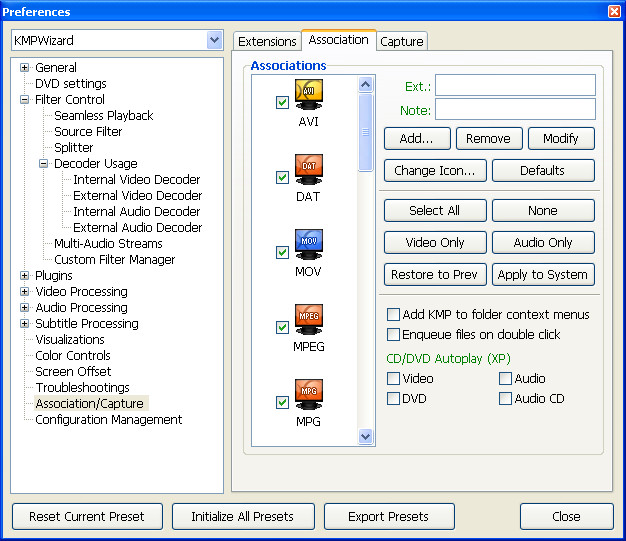626x541 pixels.
Task: Switch to the Extensions tab
Action: [267, 42]
